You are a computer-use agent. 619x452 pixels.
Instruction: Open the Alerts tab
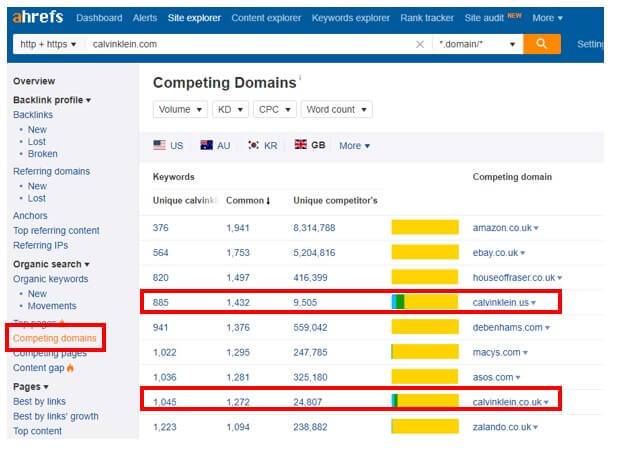(147, 18)
